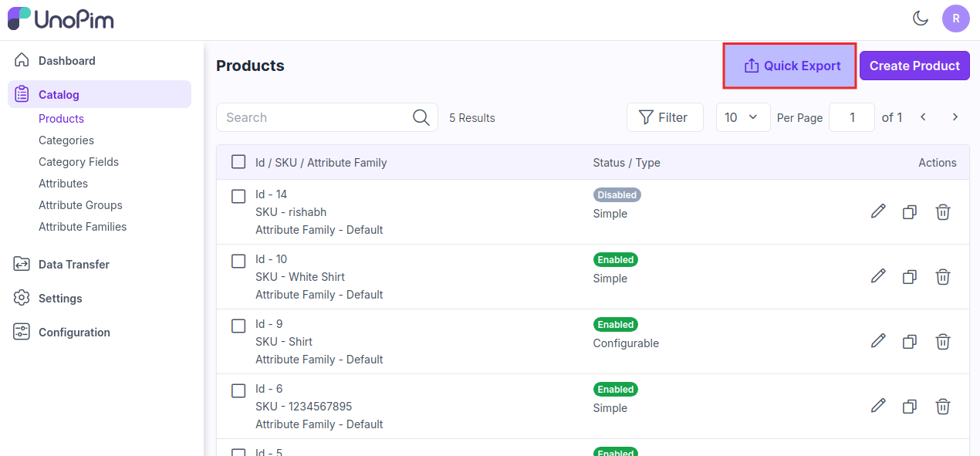Edit the product with SKU rishabh
980x456 pixels.
pyautogui.click(x=877, y=211)
